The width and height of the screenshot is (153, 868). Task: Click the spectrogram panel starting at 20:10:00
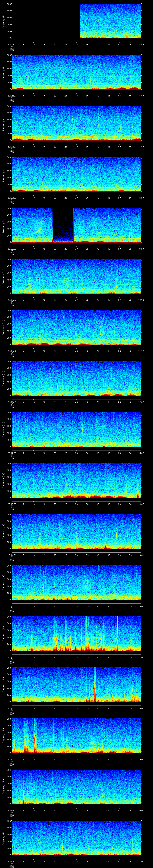(77, 327)
